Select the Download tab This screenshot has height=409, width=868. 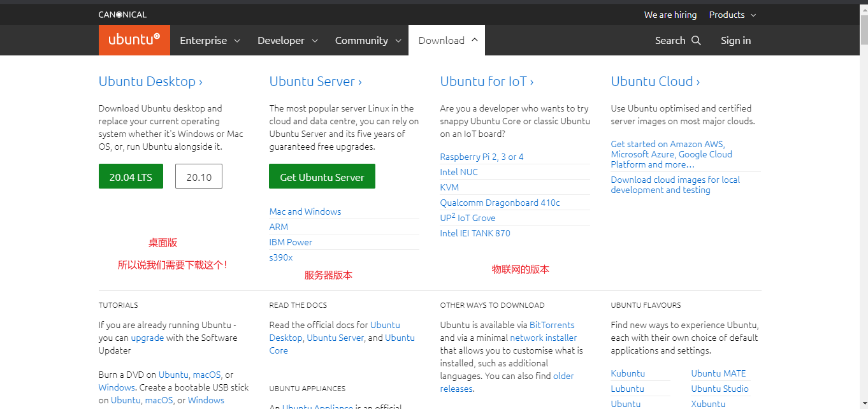point(447,40)
